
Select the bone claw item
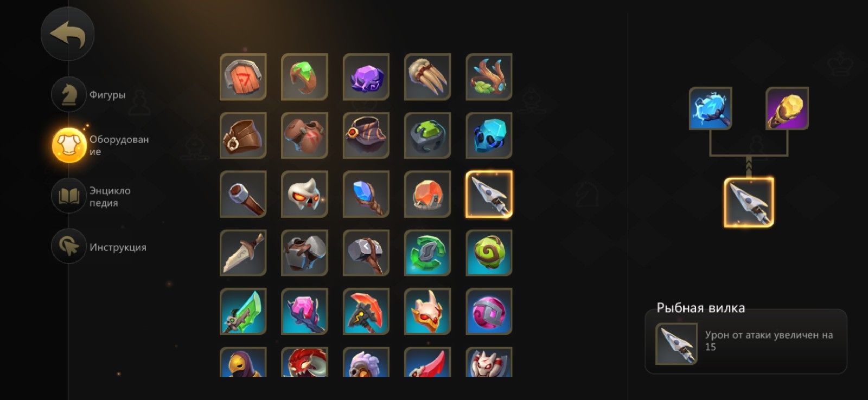427,77
